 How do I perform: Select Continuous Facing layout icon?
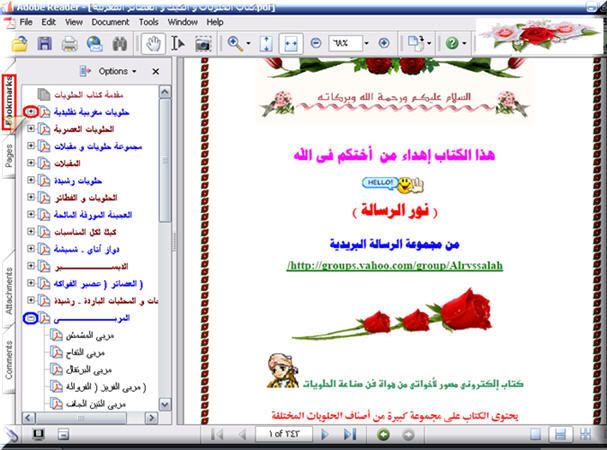pos(585,435)
